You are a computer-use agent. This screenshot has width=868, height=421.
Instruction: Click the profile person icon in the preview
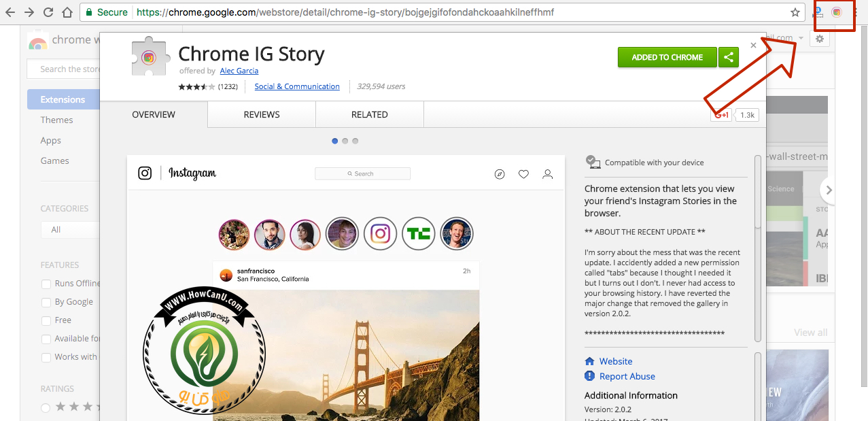[547, 174]
